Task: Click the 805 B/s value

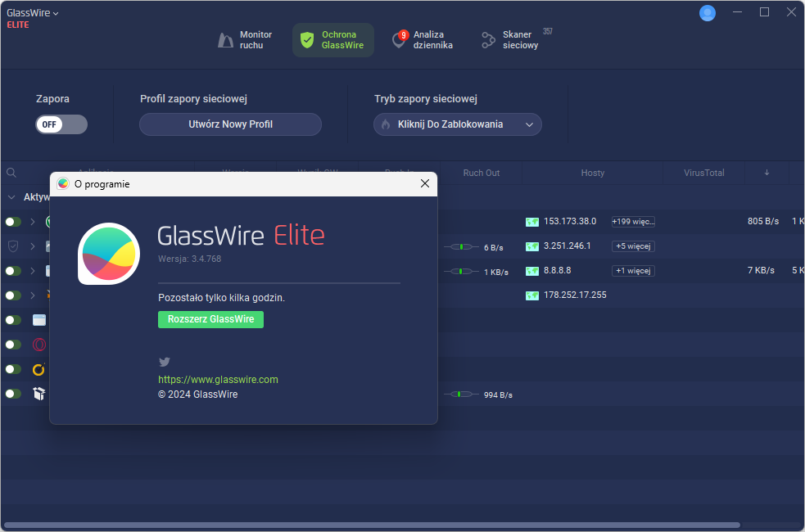Action: tap(763, 221)
